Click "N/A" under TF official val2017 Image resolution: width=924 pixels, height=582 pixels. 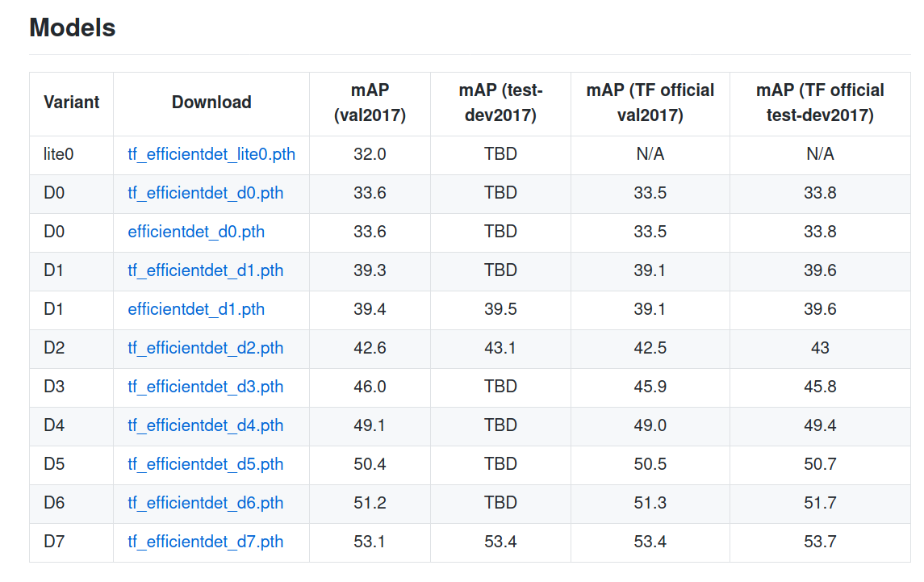(650, 154)
